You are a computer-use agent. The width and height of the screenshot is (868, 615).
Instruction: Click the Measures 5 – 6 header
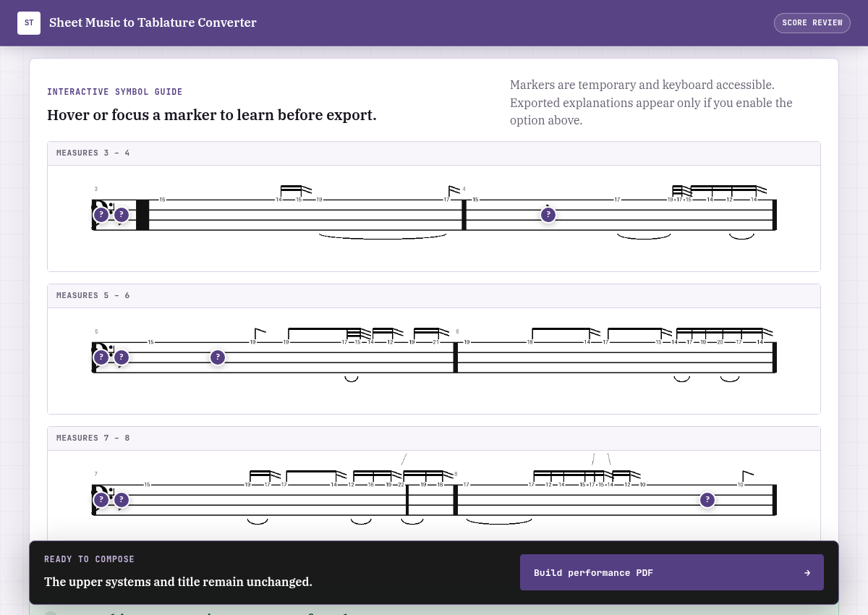click(x=434, y=296)
